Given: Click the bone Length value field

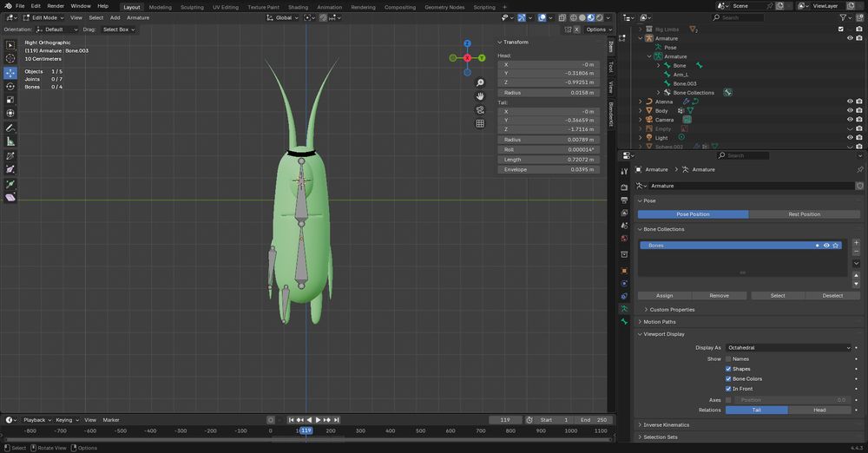Looking at the screenshot, I should click(x=548, y=160).
